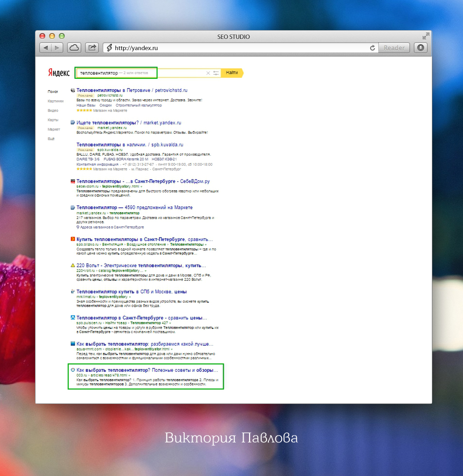Open the Ещё sidebar menu
This screenshot has width=463, height=476.
tap(51, 139)
